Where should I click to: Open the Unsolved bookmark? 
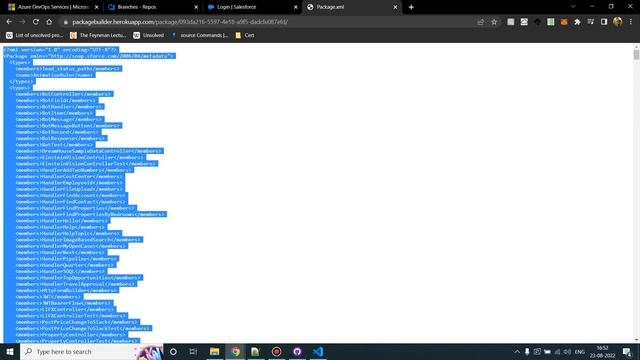tap(149, 36)
